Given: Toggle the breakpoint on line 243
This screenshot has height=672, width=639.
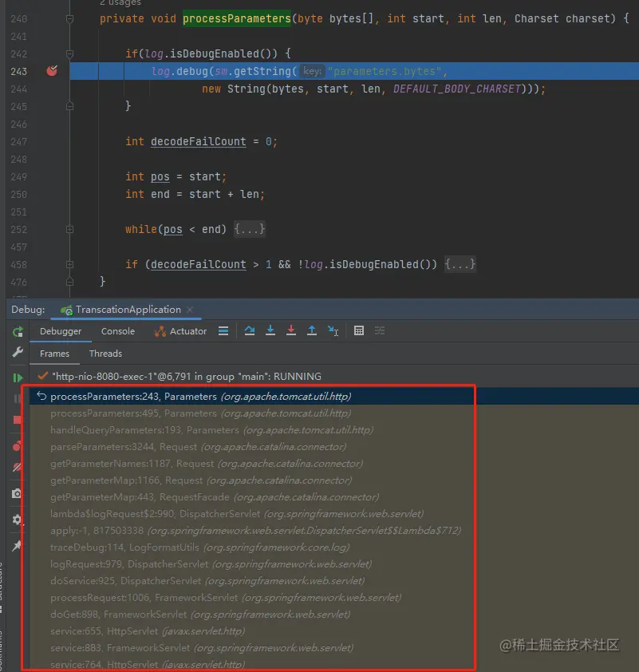Looking at the screenshot, I should (x=52, y=71).
